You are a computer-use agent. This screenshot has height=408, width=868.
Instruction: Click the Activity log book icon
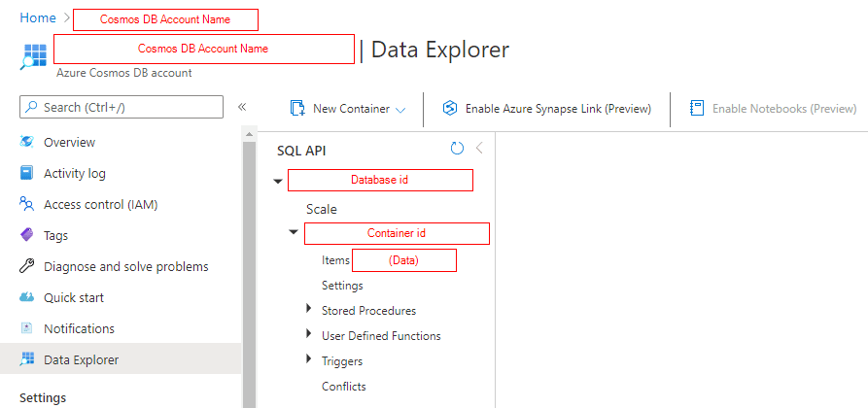coord(26,173)
